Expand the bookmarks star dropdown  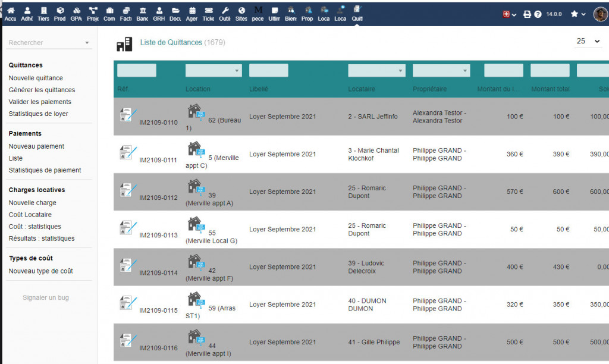coord(578,14)
